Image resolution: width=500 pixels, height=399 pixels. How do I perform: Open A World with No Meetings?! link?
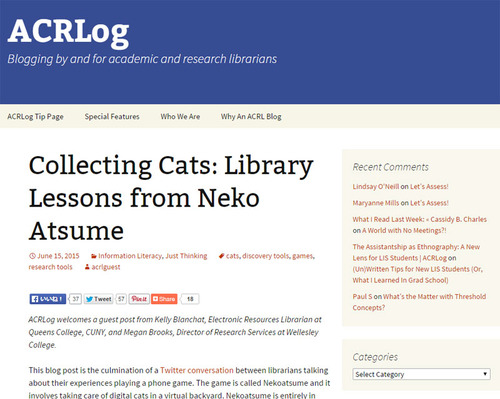(404, 230)
